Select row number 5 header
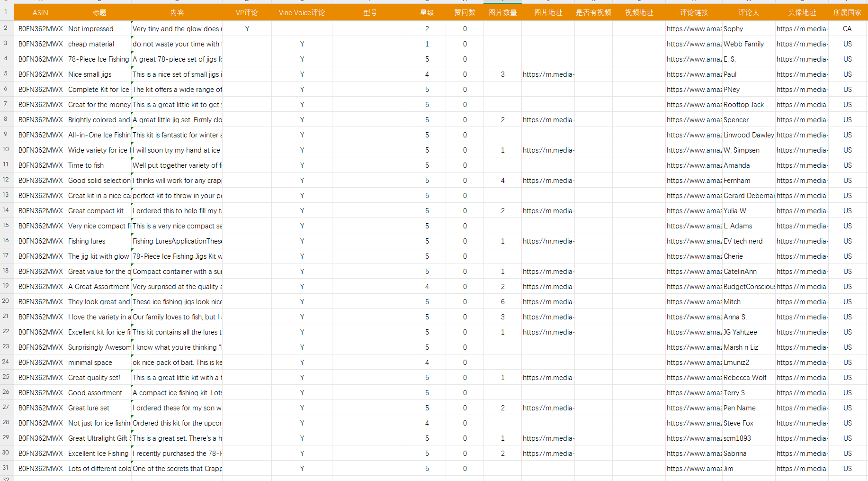 point(6,74)
